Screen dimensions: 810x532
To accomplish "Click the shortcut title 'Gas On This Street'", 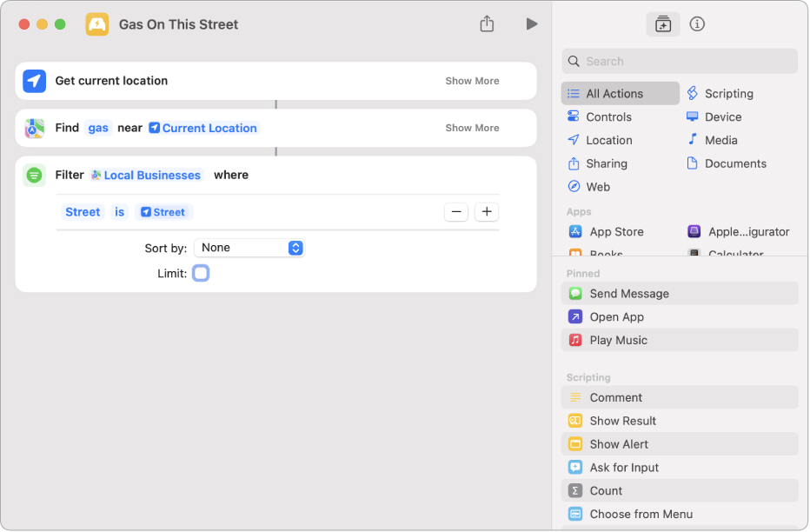I will pyautogui.click(x=178, y=25).
